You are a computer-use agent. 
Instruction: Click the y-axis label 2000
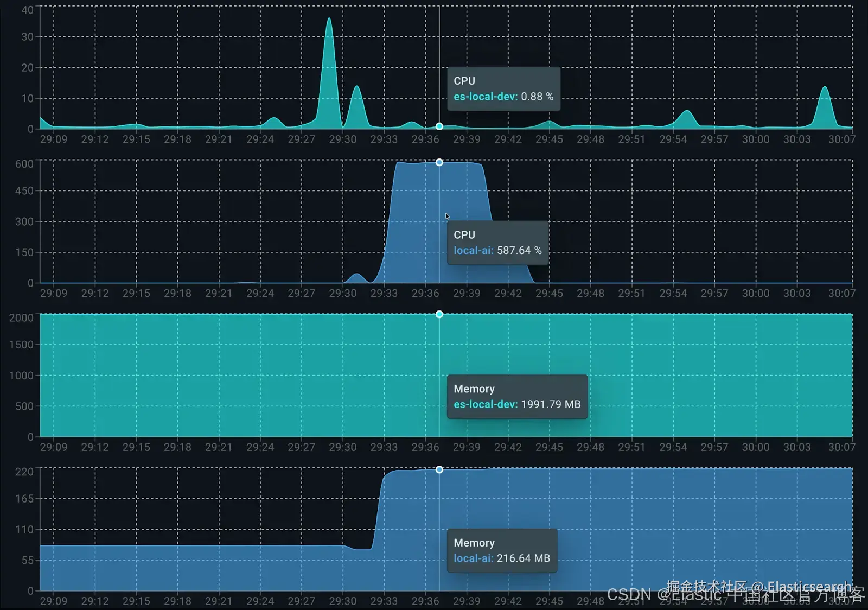21,317
